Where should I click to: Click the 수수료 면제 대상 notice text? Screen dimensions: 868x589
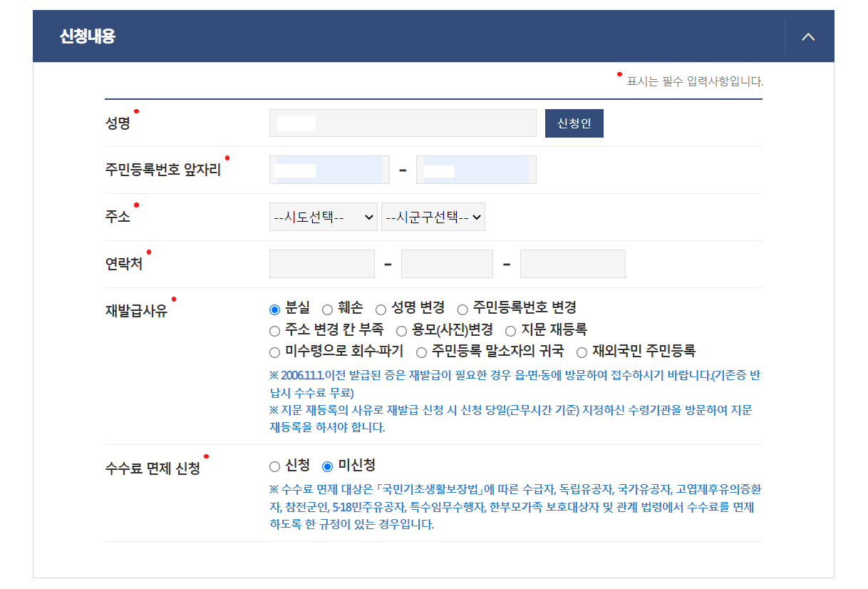click(x=516, y=507)
